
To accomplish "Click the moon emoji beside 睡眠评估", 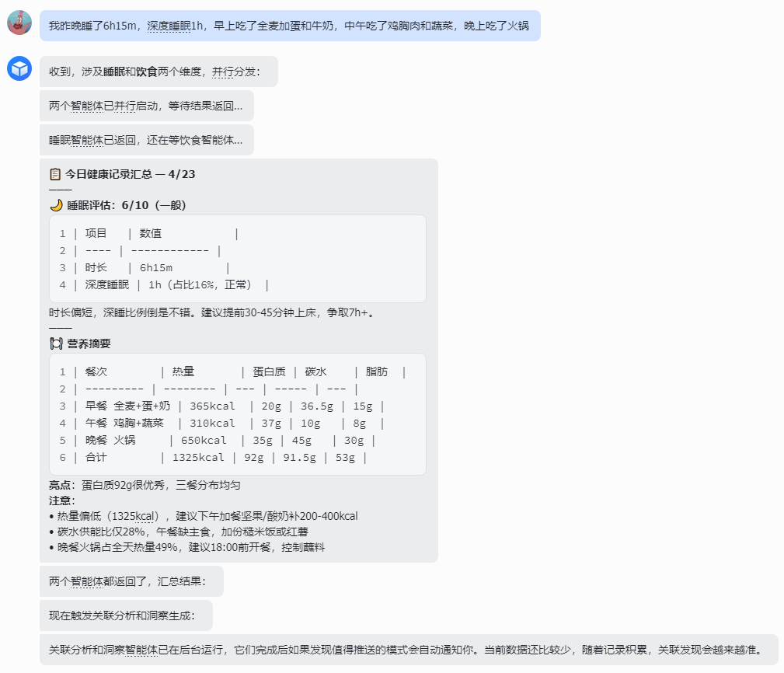I will click(x=56, y=205).
